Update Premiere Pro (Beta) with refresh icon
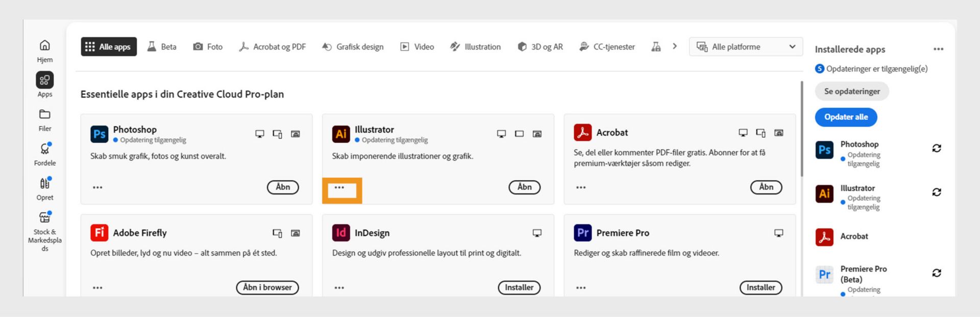Viewport: 980px width, 317px height. 937,273
